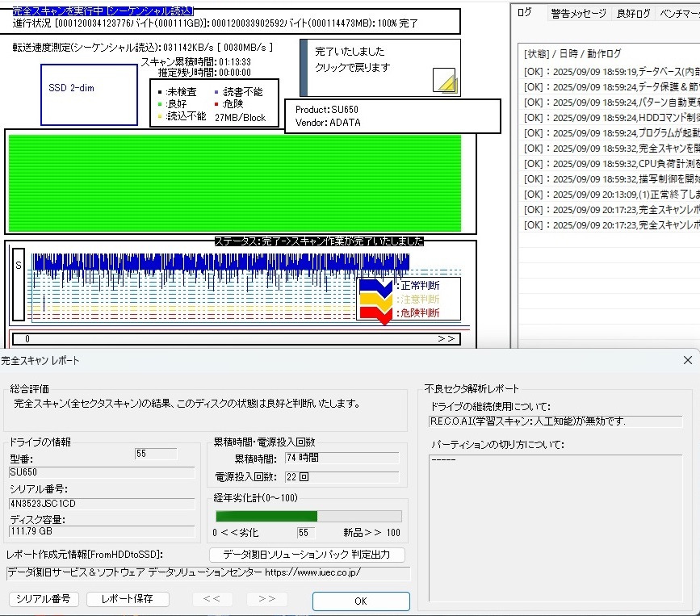Switch to the 良好ログ tab

coord(633,14)
